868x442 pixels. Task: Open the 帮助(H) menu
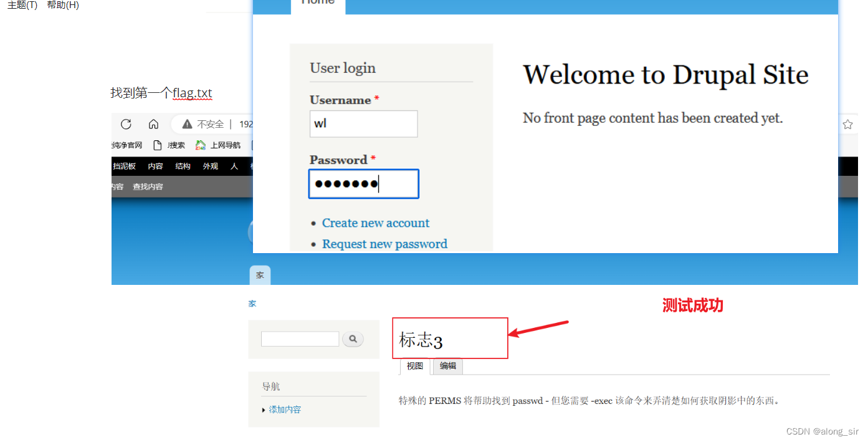pyautogui.click(x=63, y=5)
